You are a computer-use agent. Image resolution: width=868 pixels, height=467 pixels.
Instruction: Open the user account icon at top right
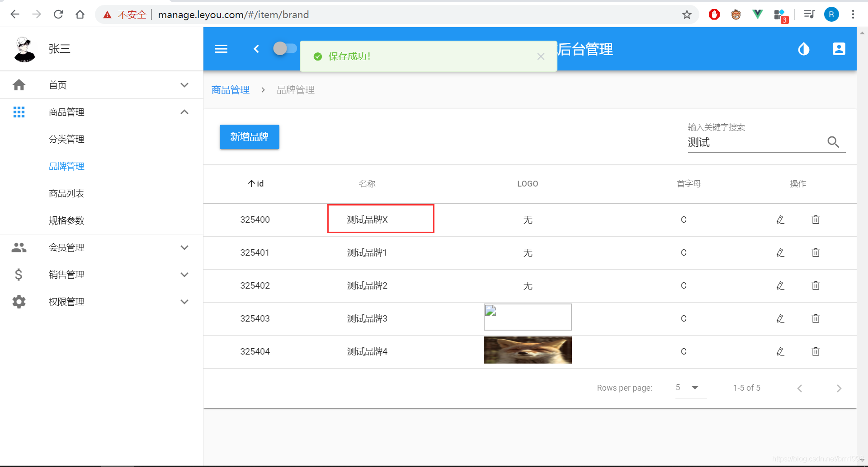(839, 49)
